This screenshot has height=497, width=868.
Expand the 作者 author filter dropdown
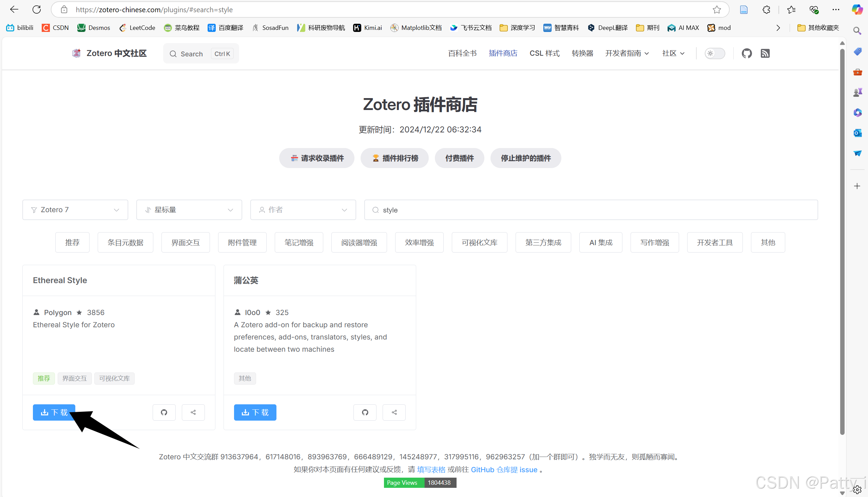303,209
